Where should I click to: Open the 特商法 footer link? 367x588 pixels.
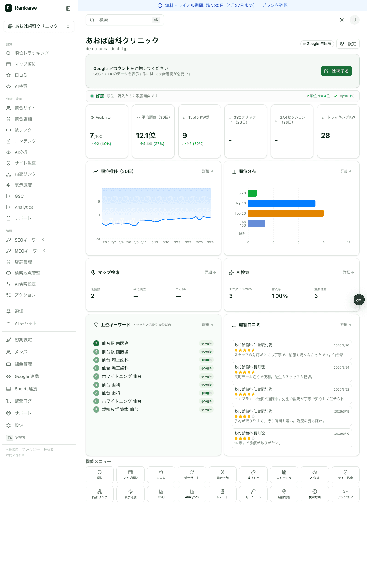coord(48,449)
